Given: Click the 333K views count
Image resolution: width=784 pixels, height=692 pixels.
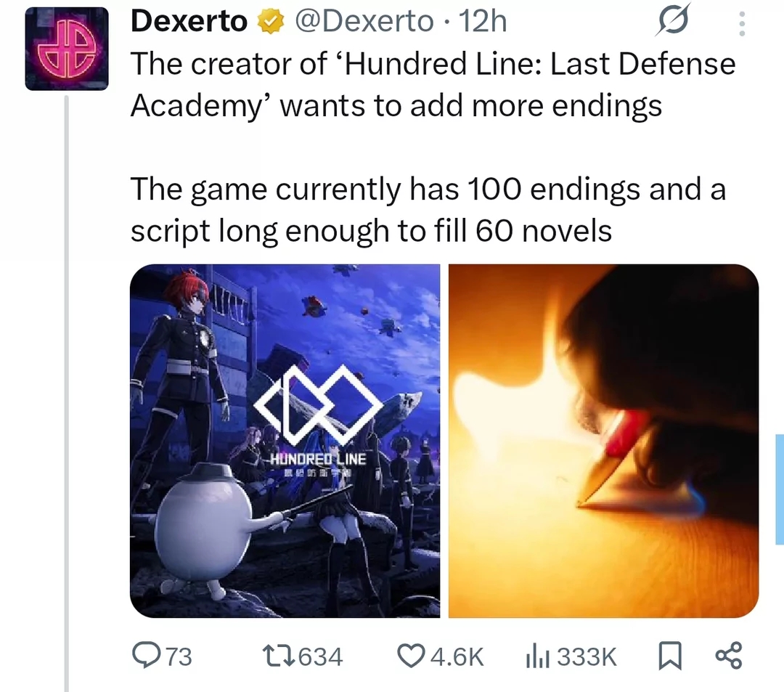Looking at the screenshot, I should 587,656.
